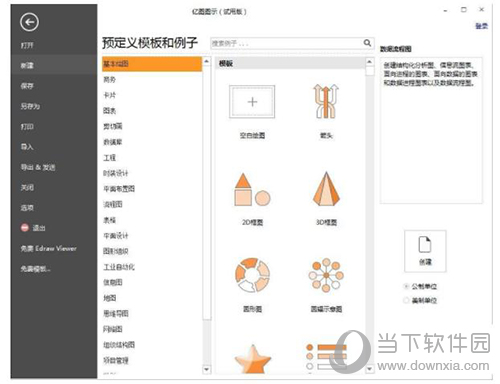This screenshot has width=500, height=384.
Task: Select the 美制单位 US units radio
Action: (406, 300)
